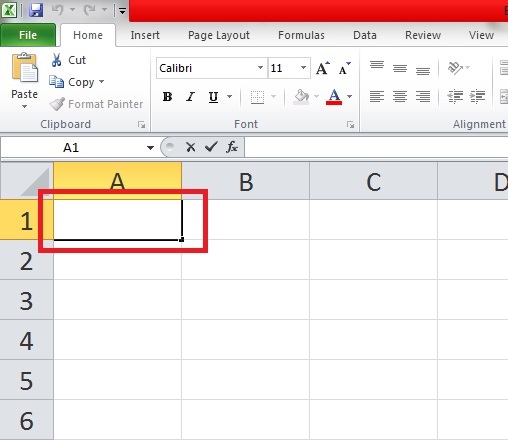Click the Paste button
This screenshot has height=440, width=508.
click(x=24, y=81)
